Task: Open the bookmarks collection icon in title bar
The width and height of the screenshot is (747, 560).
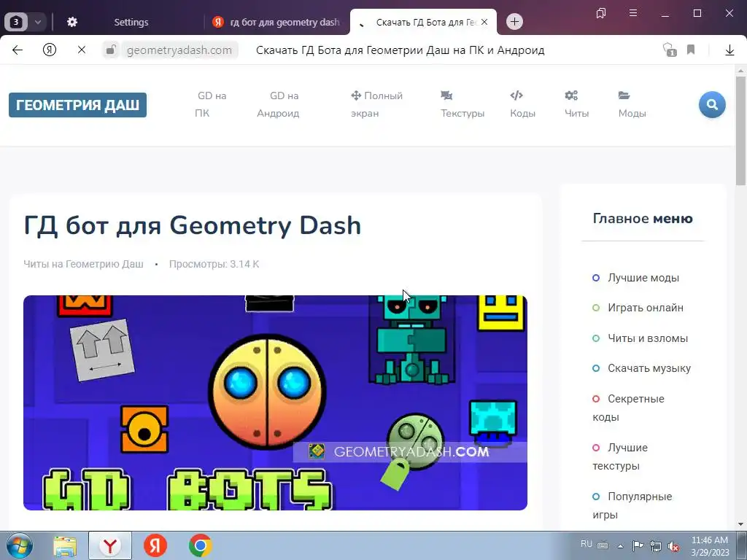Action: [601, 13]
